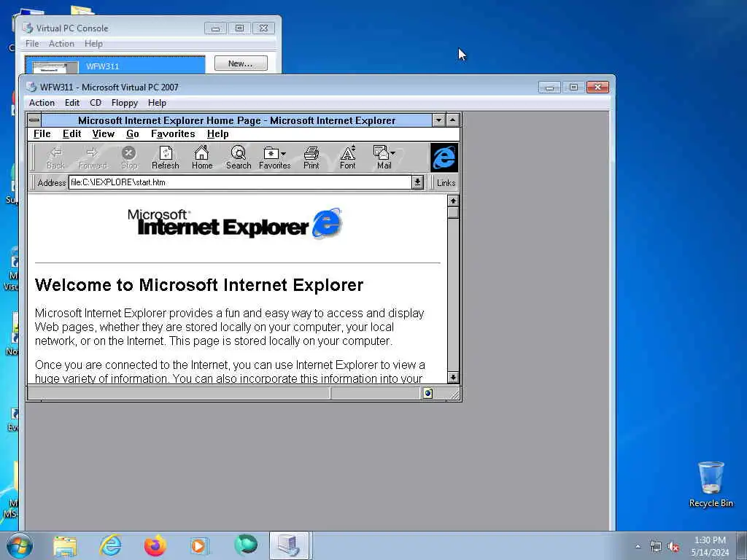Expand the Address bar dropdown arrow
Screen dimensions: 747x560
pyautogui.click(x=418, y=182)
